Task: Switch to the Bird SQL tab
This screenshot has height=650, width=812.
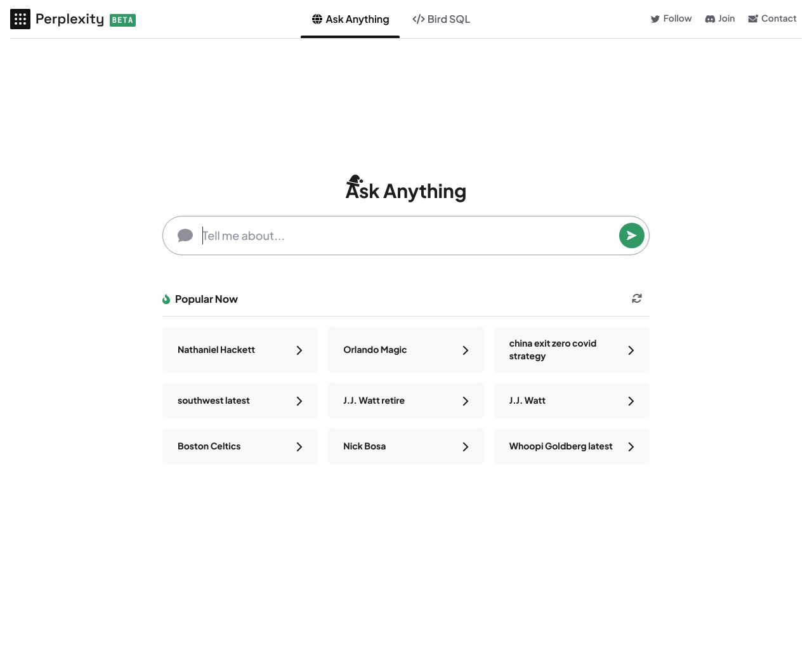Action: (442, 19)
